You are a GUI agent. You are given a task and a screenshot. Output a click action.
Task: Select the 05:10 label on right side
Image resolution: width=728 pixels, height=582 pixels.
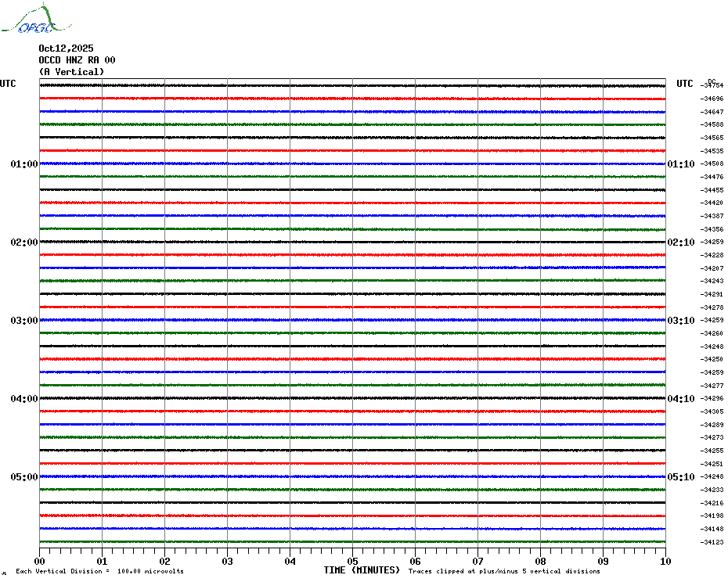[680, 477]
